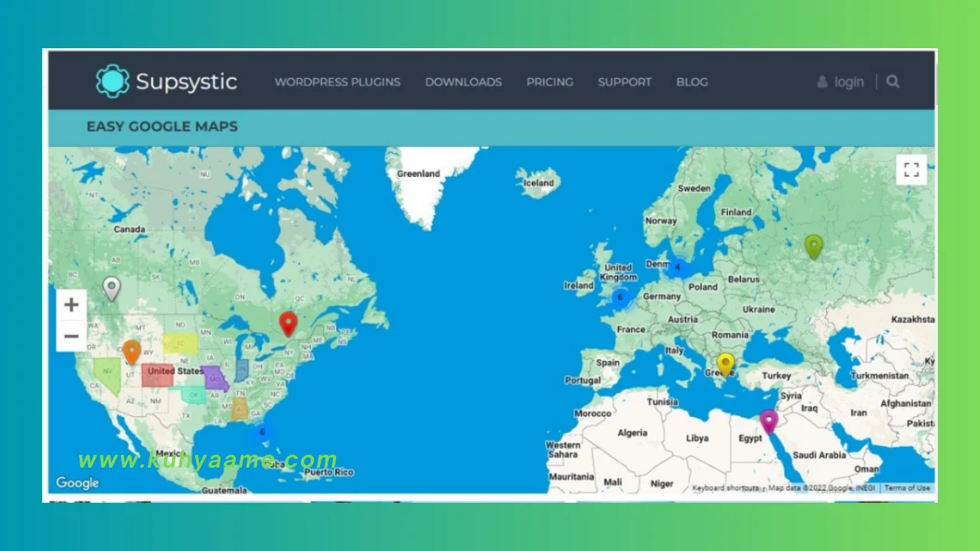
Task: Click the Greenland map label
Action: pyautogui.click(x=418, y=174)
